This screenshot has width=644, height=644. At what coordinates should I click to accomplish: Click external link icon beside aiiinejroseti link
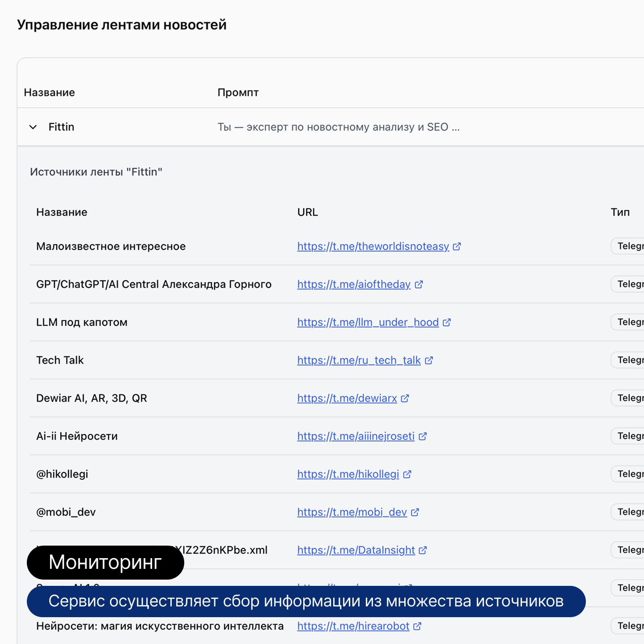click(x=423, y=436)
